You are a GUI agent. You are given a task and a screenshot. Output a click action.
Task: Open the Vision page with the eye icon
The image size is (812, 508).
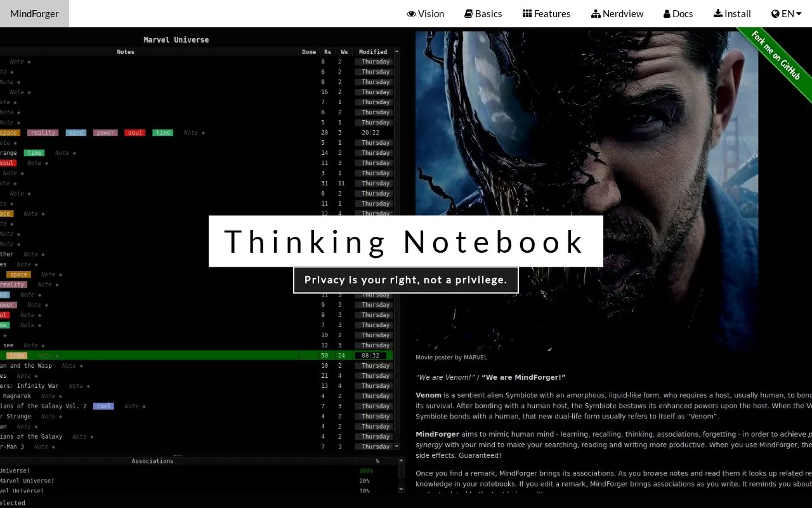425,14
